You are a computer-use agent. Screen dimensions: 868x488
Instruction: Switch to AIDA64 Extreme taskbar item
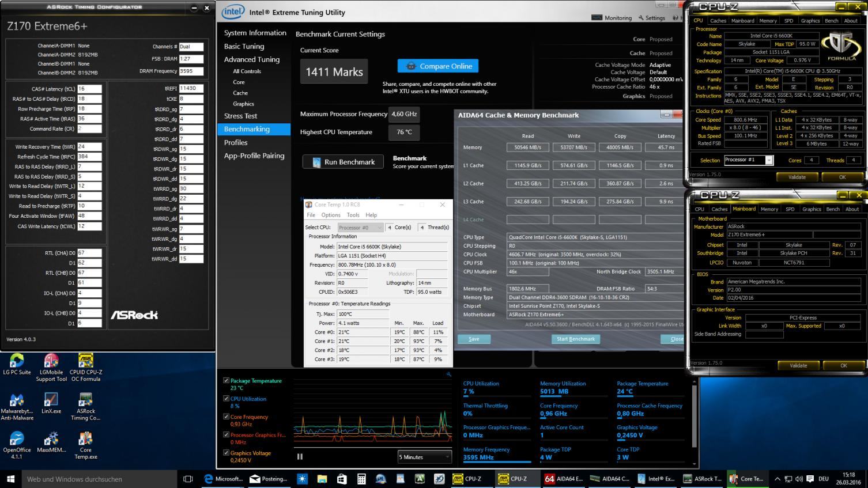point(564,479)
